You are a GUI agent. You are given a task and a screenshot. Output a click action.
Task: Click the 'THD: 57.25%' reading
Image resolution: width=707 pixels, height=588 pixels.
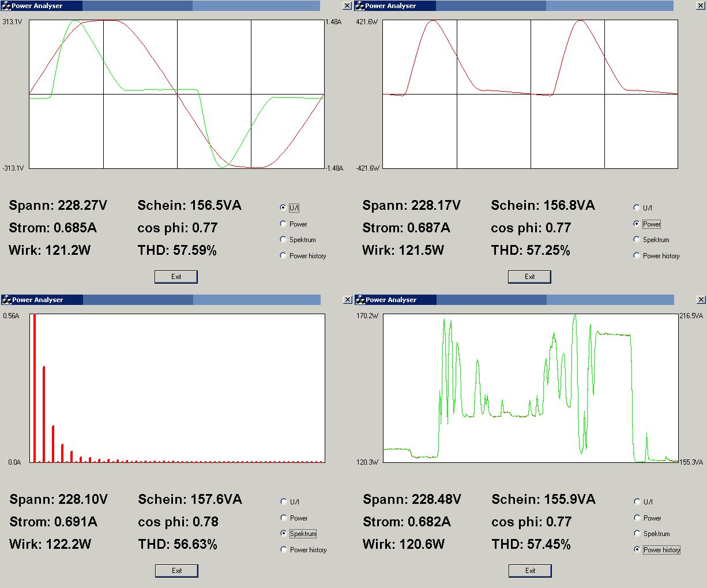point(531,250)
